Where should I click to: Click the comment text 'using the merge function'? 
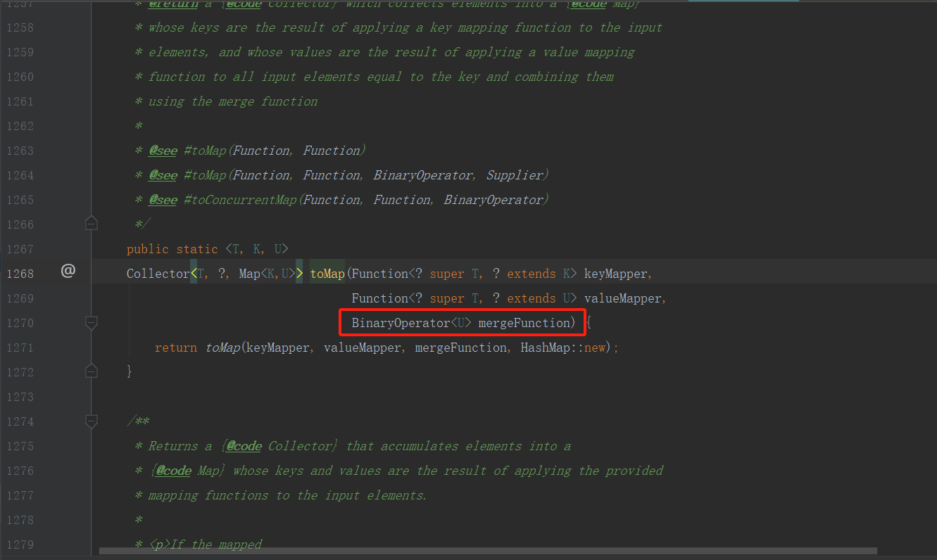pos(232,101)
